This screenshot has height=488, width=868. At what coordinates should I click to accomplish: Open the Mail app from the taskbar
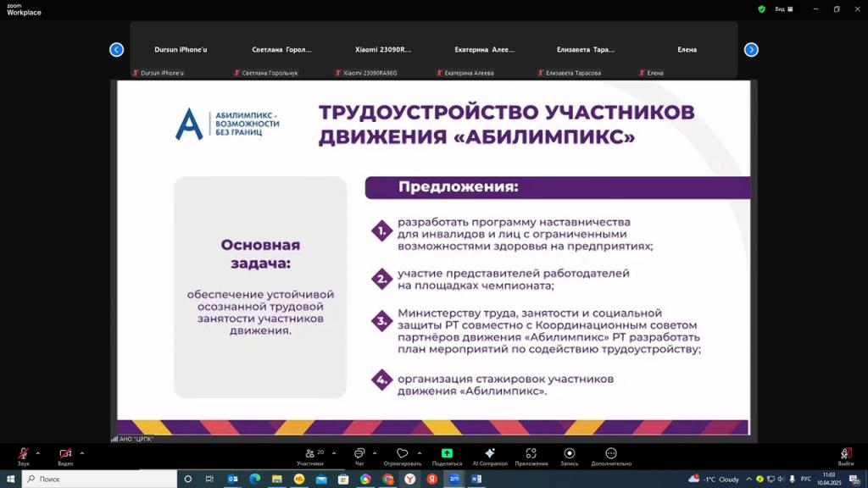click(321, 480)
